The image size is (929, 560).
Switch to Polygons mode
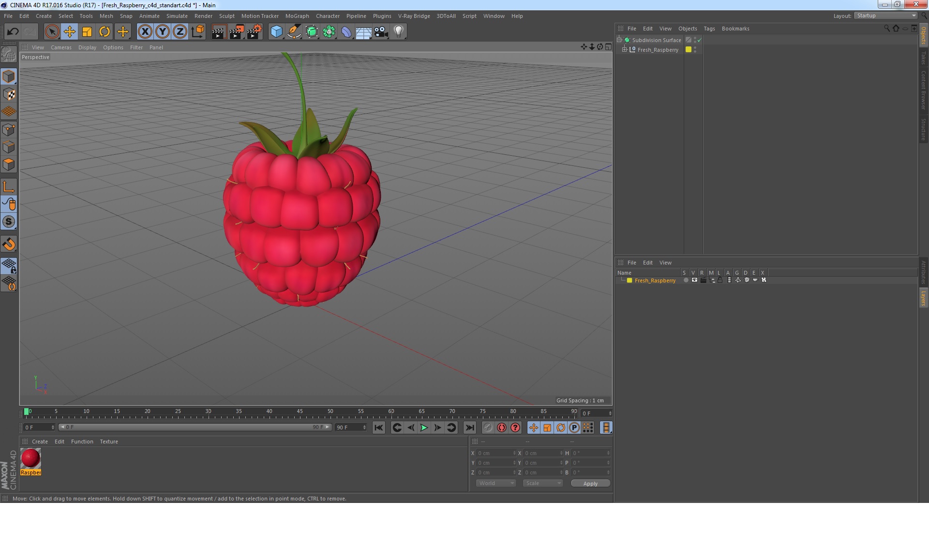(9, 164)
